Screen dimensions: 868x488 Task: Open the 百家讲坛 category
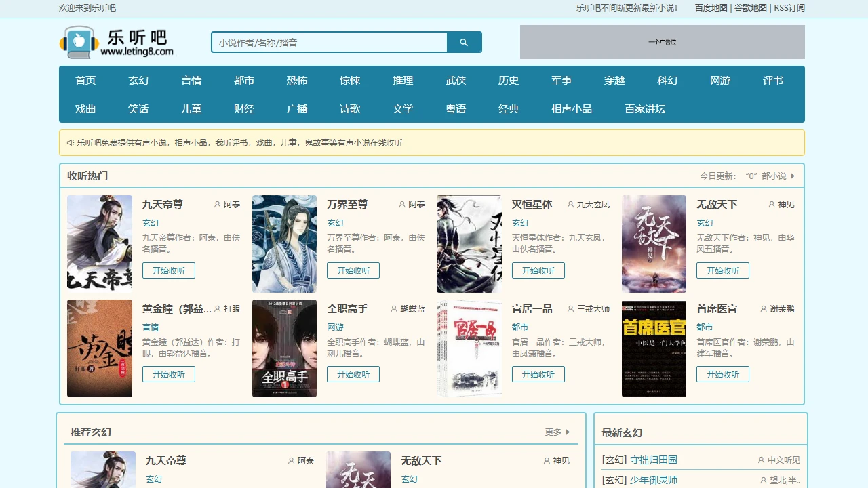pos(645,108)
